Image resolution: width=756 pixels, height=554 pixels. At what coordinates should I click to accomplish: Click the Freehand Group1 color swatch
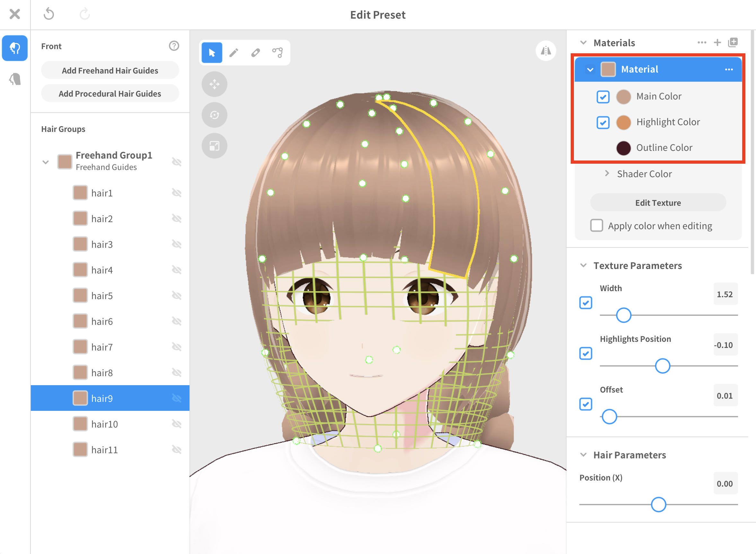(x=65, y=162)
